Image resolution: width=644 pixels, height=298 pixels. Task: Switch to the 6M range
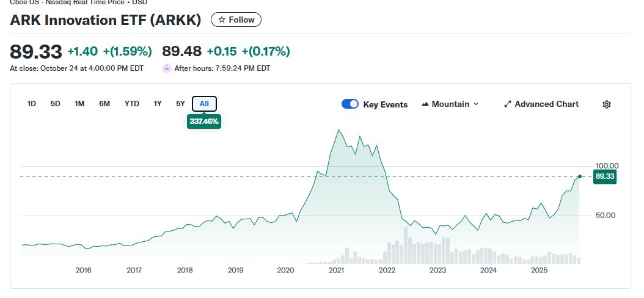104,104
